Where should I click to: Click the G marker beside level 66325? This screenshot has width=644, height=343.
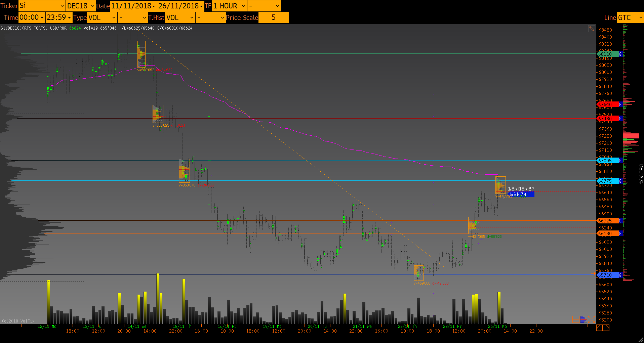pos(620,221)
